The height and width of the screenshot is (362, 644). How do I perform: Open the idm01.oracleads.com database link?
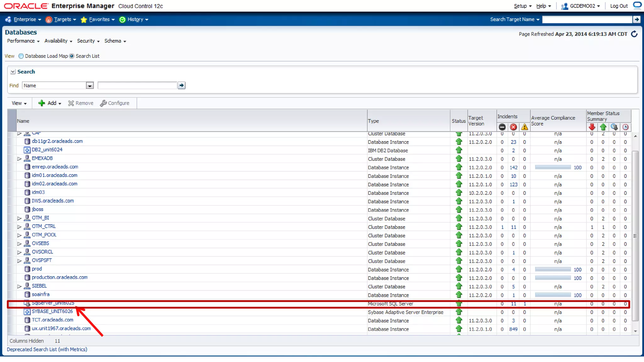[x=54, y=175]
